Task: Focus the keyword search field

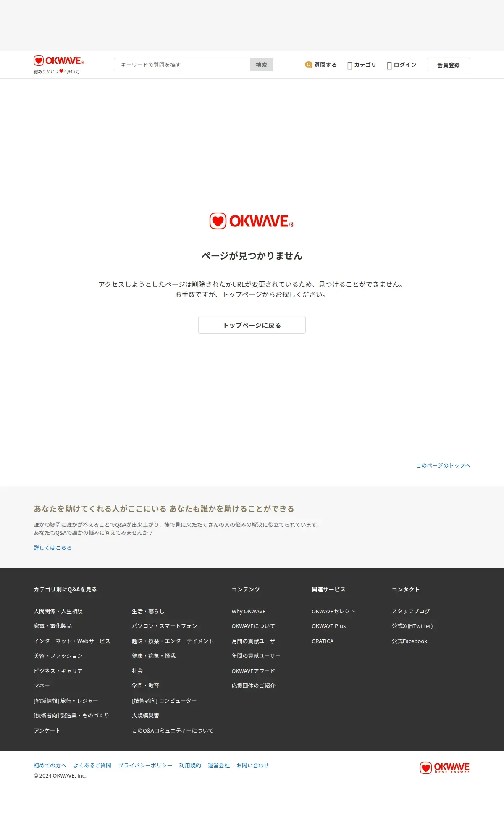Action: (182, 65)
